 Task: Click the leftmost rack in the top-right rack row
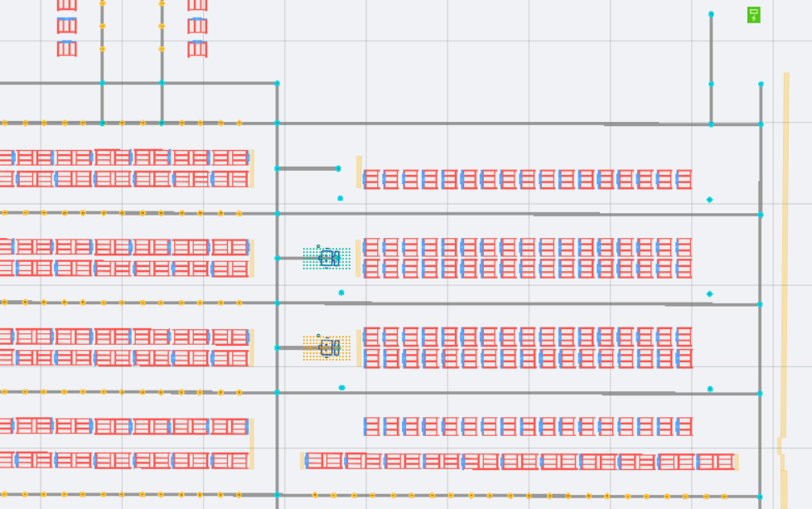[x=370, y=179]
